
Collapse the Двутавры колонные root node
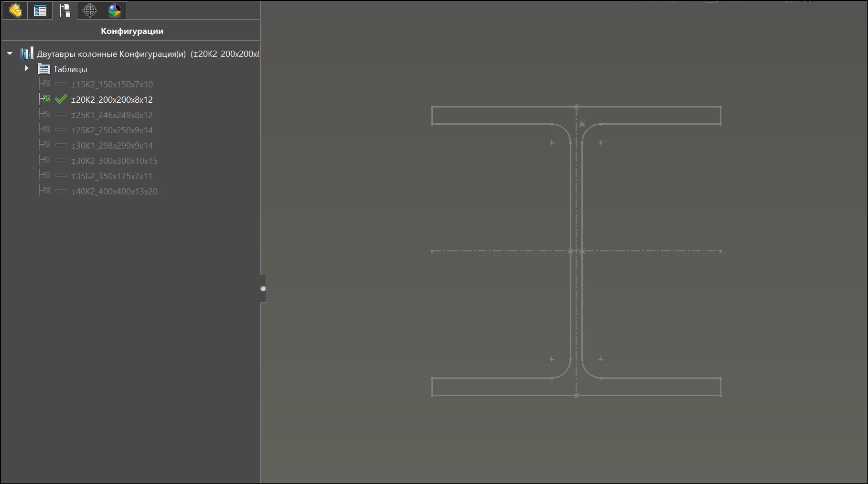click(10, 54)
